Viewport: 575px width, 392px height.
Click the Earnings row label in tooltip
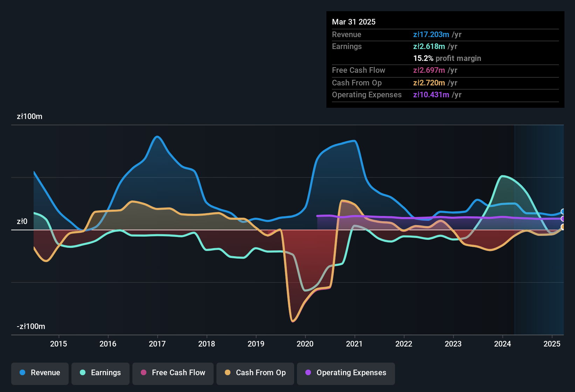pyautogui.click(x=347, y=46)
